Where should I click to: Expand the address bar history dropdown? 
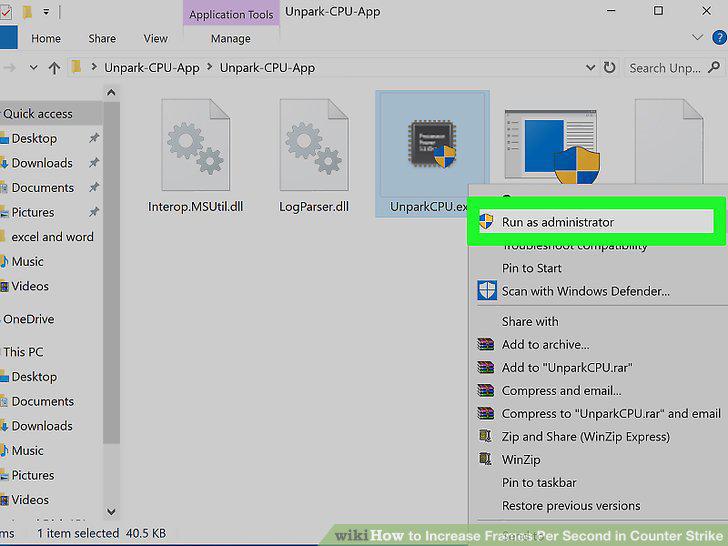[x=590, y=68]
